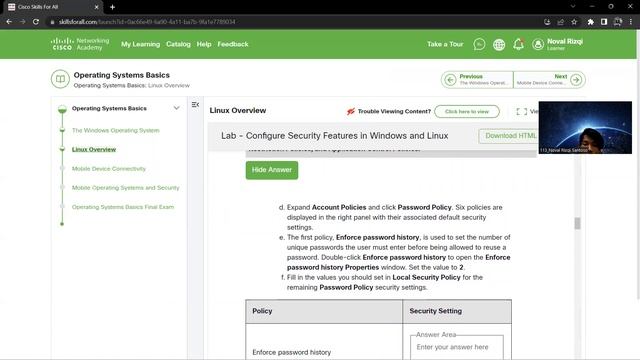Open the chat bubble icon in header
The height and width of the screenshot is (360, 640).
click(x=479, y=44)
